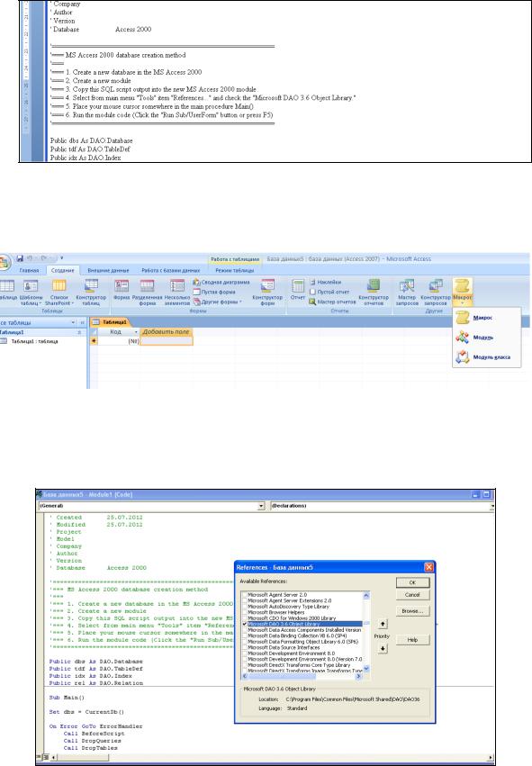Screen dimensions: 532x766
Task: Click Cancel in References dialog
Action: click(x=412, y=595)
